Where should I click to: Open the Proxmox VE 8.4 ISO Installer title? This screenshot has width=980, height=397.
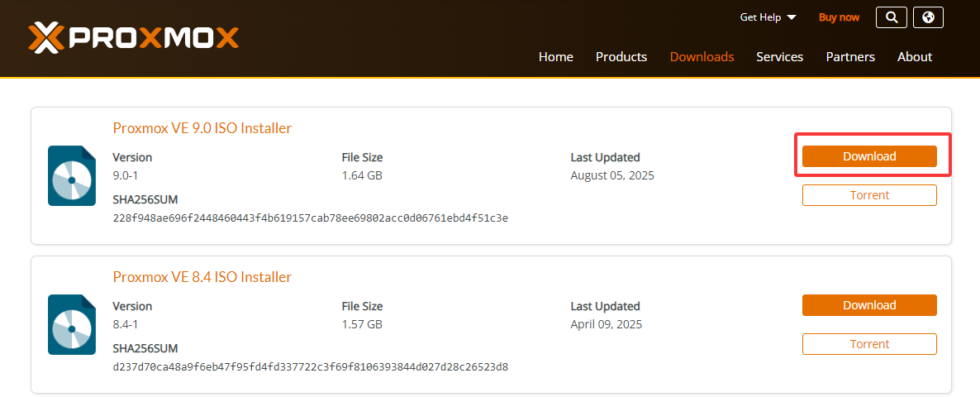202,277
